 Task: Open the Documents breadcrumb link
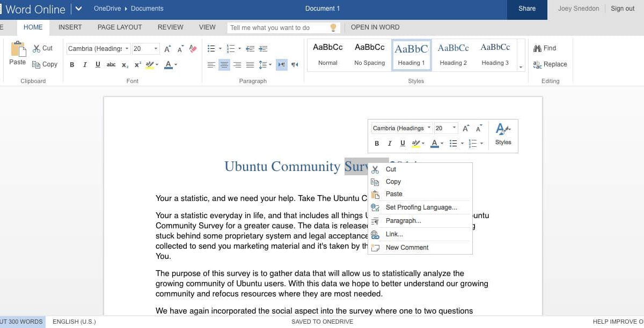point(147,9)
